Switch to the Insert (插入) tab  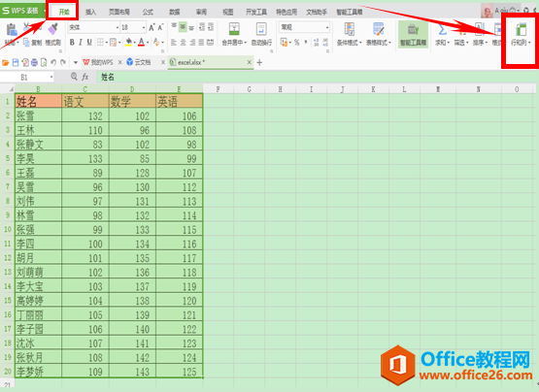(90, 12)
